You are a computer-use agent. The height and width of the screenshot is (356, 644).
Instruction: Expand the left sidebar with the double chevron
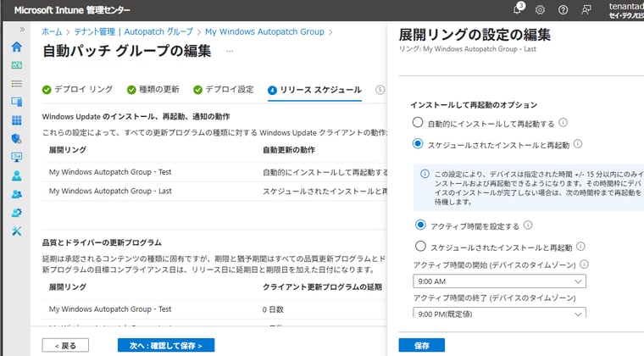click(x=22, y=30)
